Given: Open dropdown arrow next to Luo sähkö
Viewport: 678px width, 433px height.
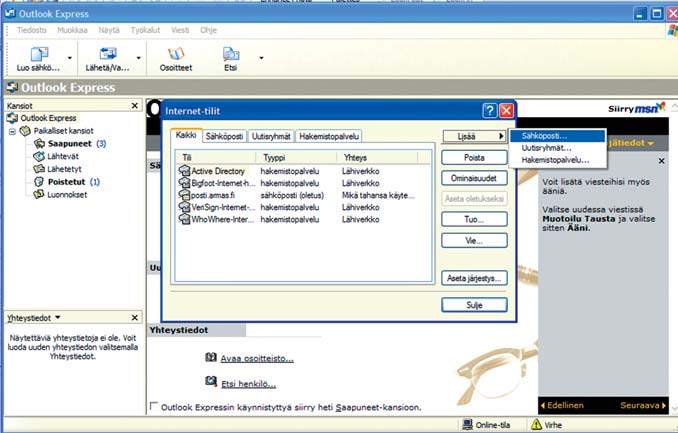Looking at the screenshot, I should coord(69,58).
